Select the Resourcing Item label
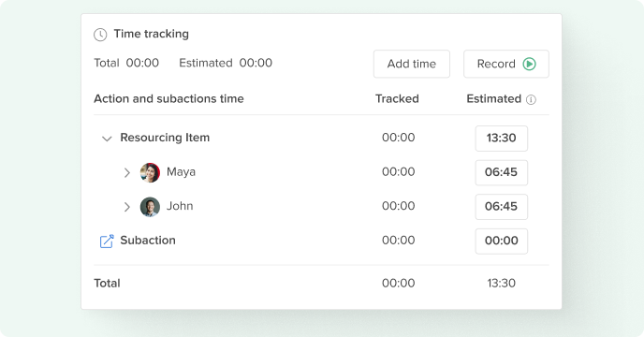This screenshot has width=644, height=337. pos(165,138)
